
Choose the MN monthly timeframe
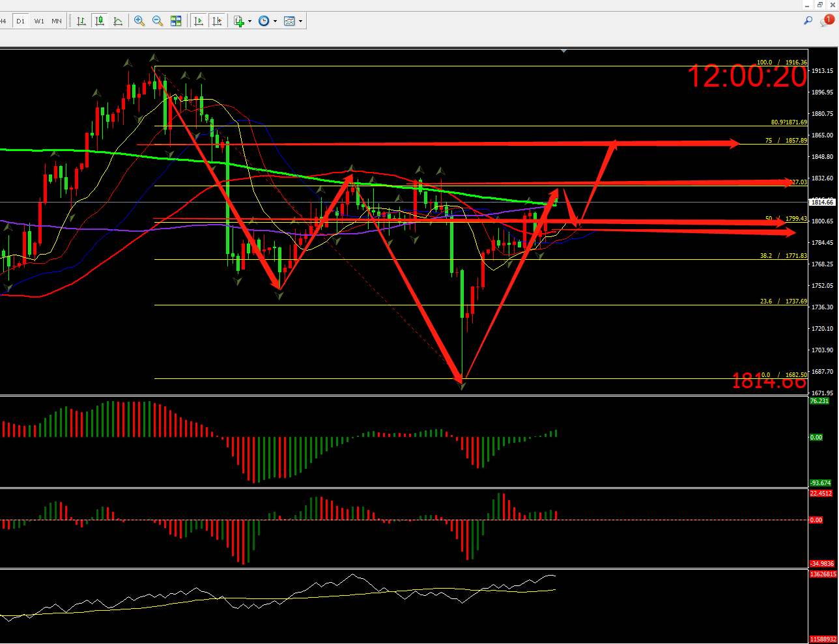[57, 21]
